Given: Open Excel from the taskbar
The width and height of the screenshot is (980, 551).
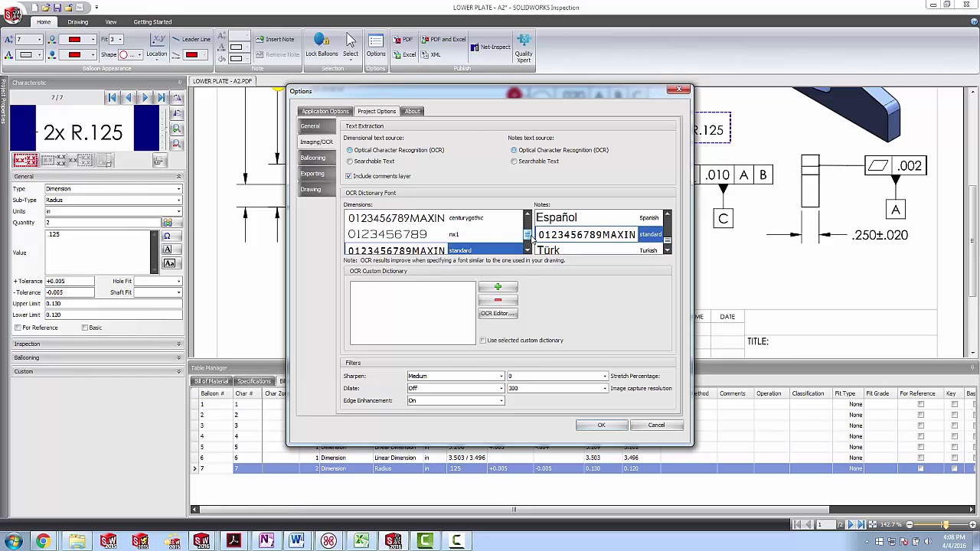Looking at the screenshot, I should [x=361, y=541].
